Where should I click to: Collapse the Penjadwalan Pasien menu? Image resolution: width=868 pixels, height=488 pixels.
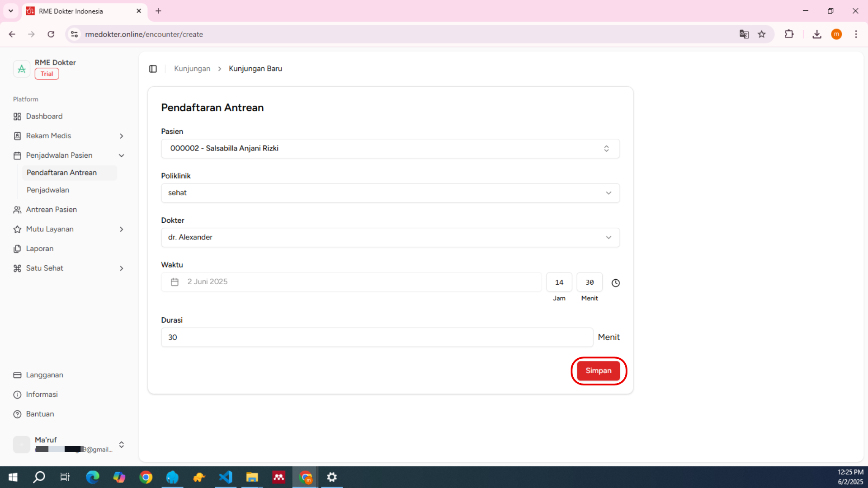121,155
